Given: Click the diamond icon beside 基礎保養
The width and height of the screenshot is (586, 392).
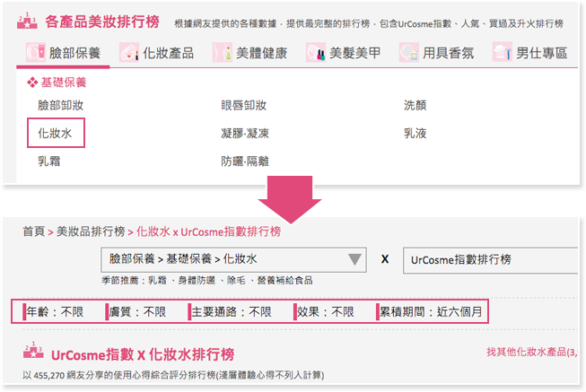Looking at the screenshot, I should (32, 83).
